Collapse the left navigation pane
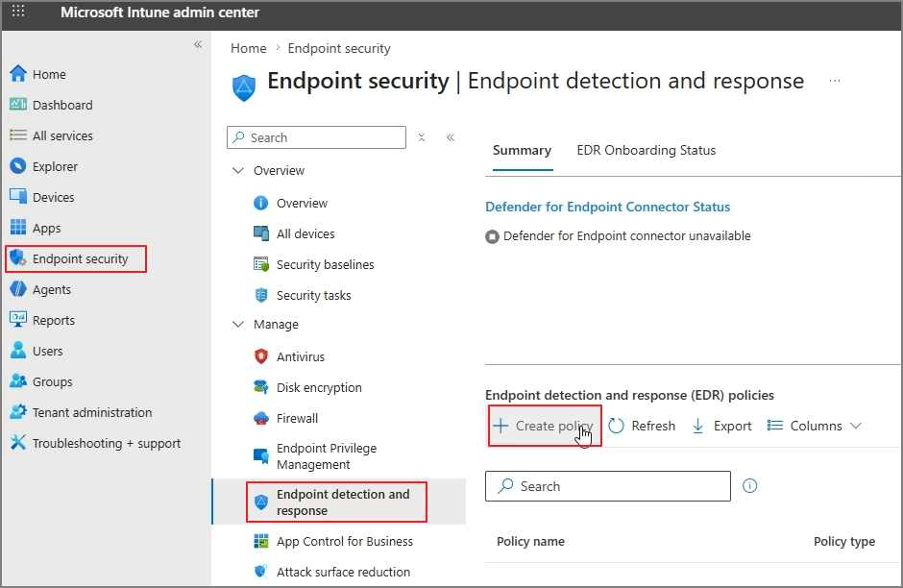This screenshot has width=903, height=588. pyautogui.click(x=198, y=44)
